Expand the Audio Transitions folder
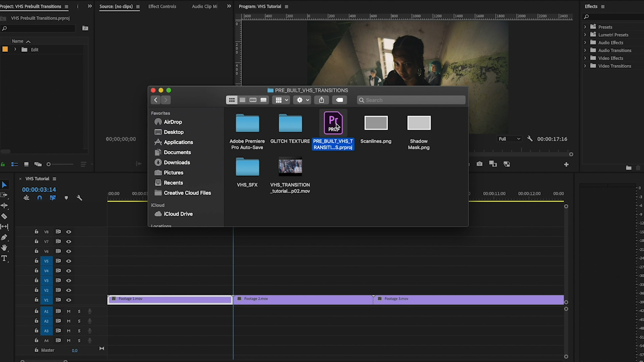The image size is (644, 362). pos(585,50)
